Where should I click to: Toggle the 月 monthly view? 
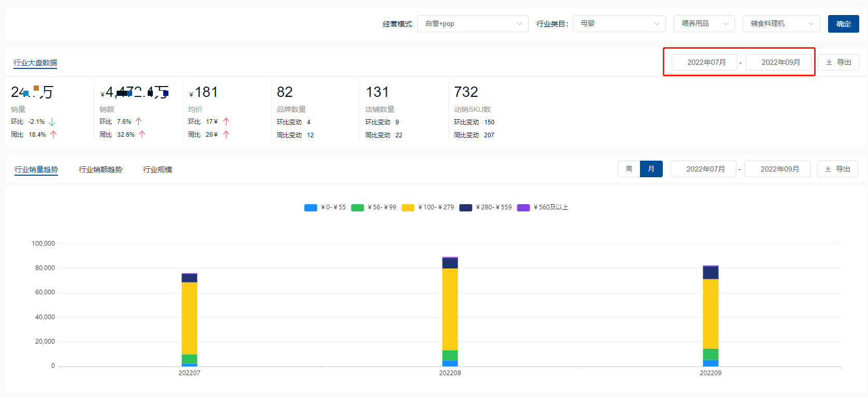(x=651, y=169)
